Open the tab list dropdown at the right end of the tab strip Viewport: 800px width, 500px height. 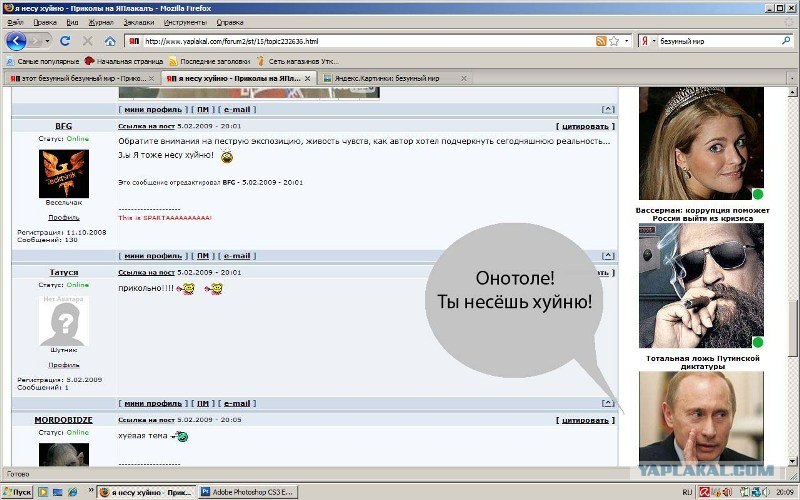pos(792,78)
